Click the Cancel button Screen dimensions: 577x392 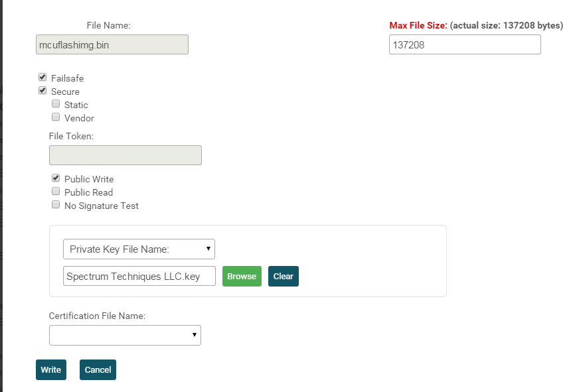98,369
